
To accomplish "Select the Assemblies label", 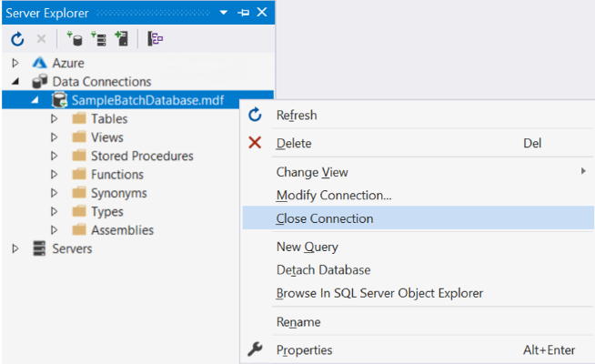I will 122,230.
